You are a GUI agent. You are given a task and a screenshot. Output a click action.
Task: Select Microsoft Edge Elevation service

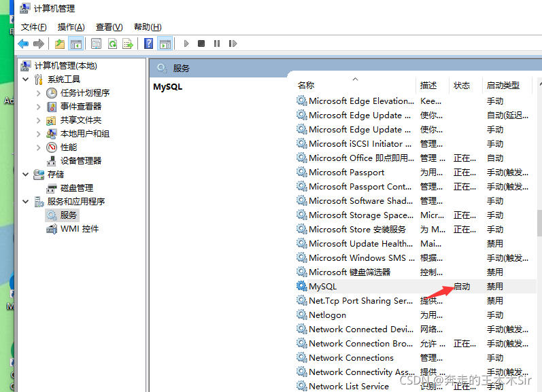(x=416, y=101)
